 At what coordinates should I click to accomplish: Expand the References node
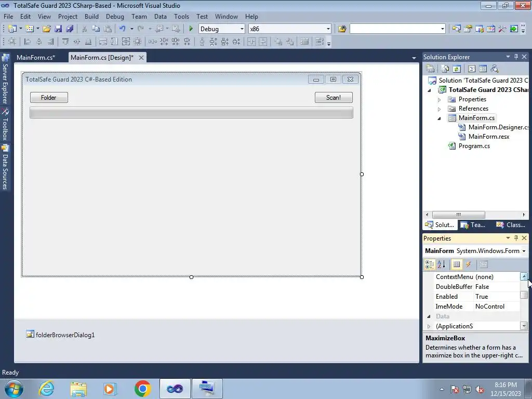[x=439, y=109]
